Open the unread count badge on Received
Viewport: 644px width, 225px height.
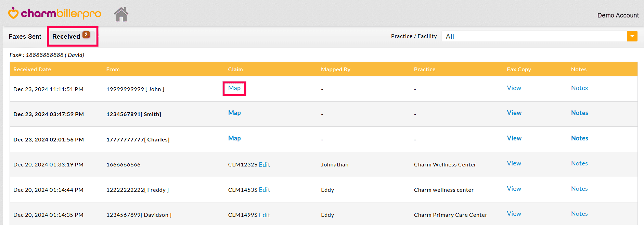tap(86, 35)
